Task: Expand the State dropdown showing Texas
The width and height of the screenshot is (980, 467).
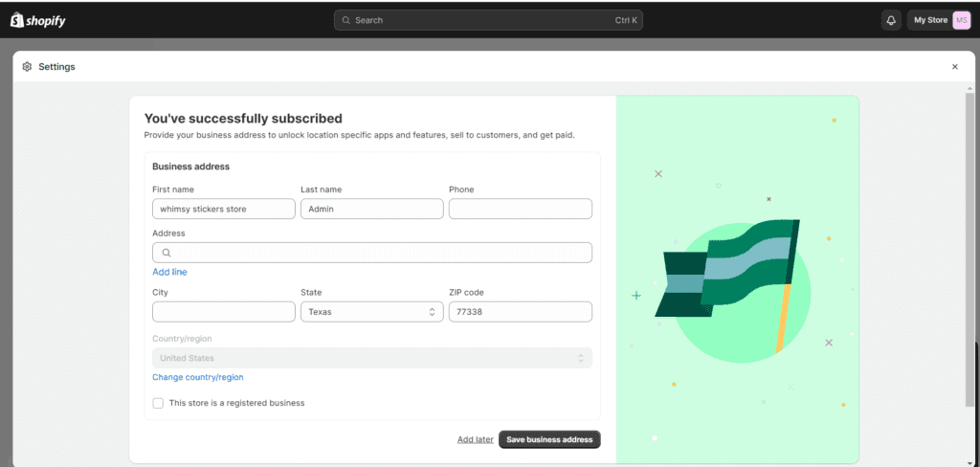Action: pos(371,312)
